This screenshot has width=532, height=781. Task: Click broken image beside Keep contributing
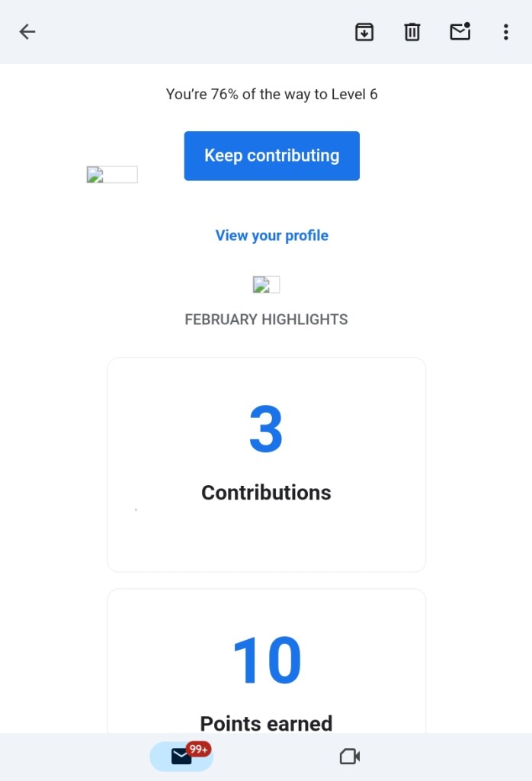tap(111, 175)
